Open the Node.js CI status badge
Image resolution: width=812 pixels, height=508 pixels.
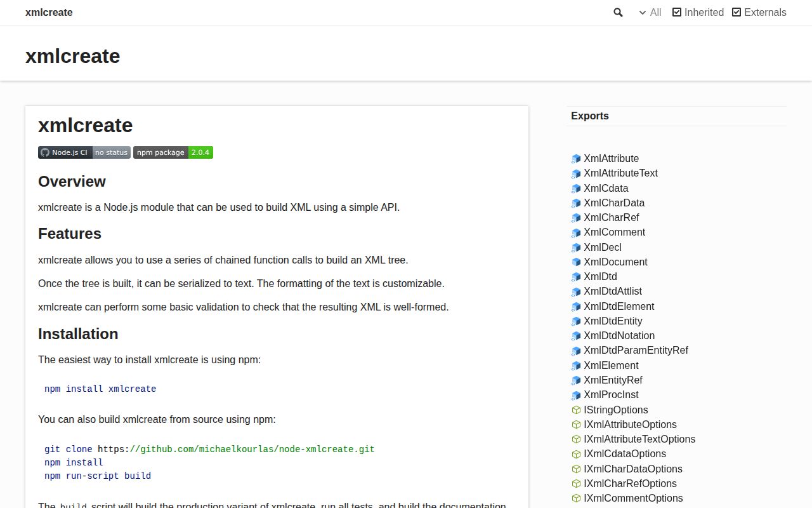click(x=84, y=152)
